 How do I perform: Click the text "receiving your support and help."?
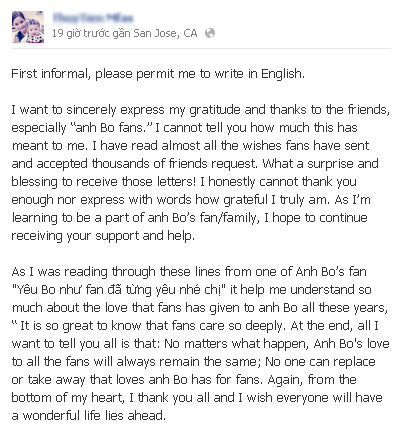103,236
